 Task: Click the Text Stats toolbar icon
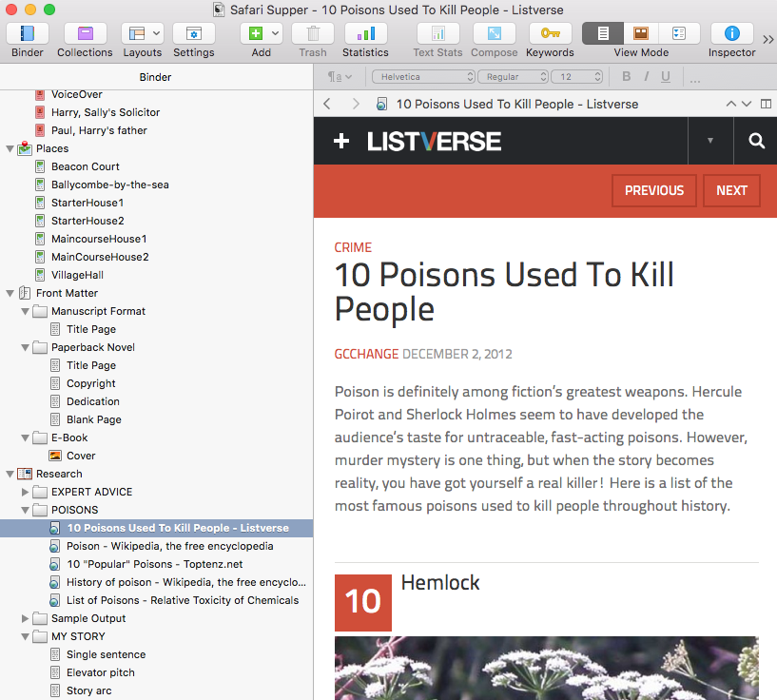point(438,33)
